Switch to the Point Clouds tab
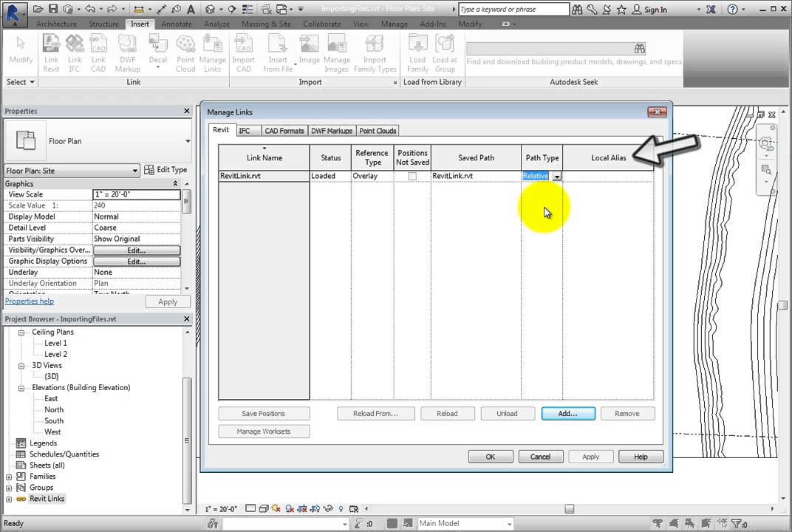792x532 pixels. point(378,131)
